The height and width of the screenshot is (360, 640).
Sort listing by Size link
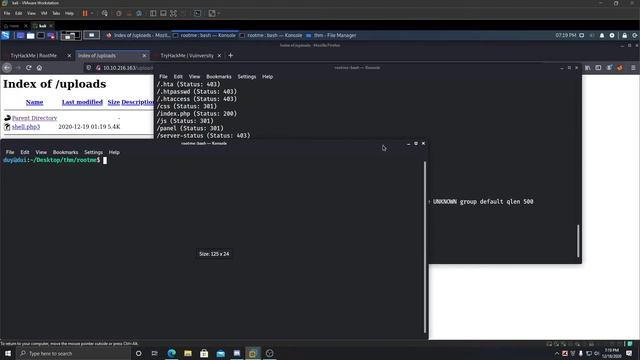pyautogui.click(x=113, y=102)
